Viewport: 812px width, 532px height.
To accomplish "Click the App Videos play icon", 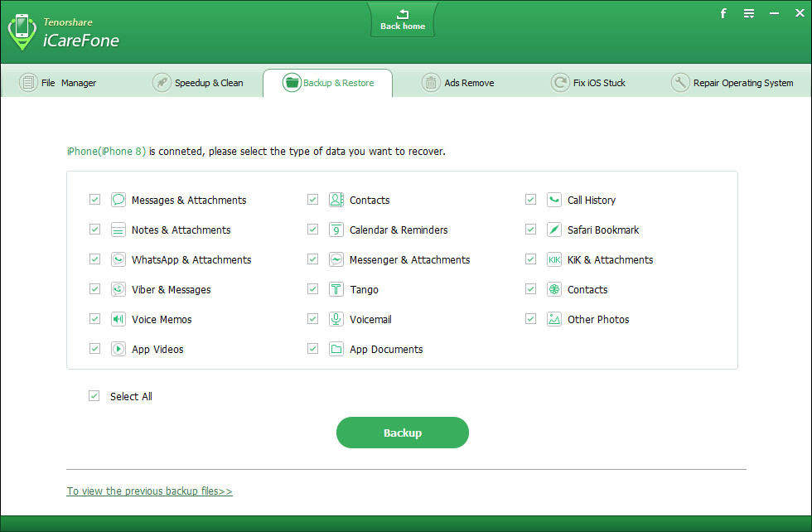I will 118,349.
